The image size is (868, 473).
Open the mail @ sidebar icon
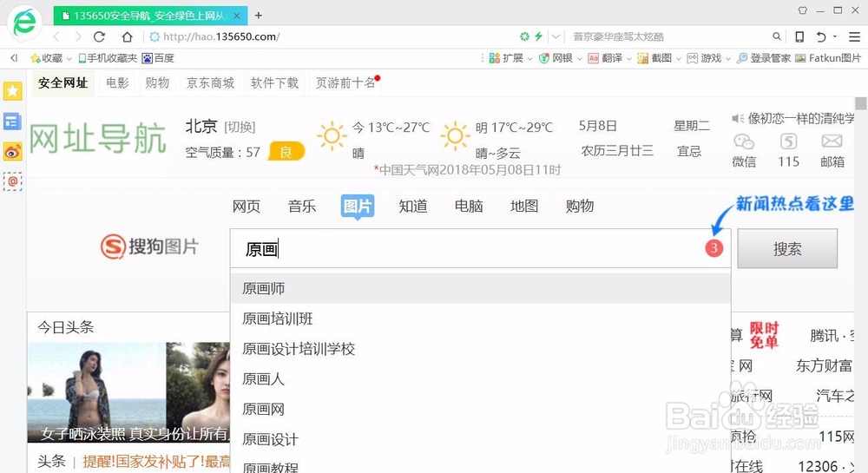click(13, 181)
